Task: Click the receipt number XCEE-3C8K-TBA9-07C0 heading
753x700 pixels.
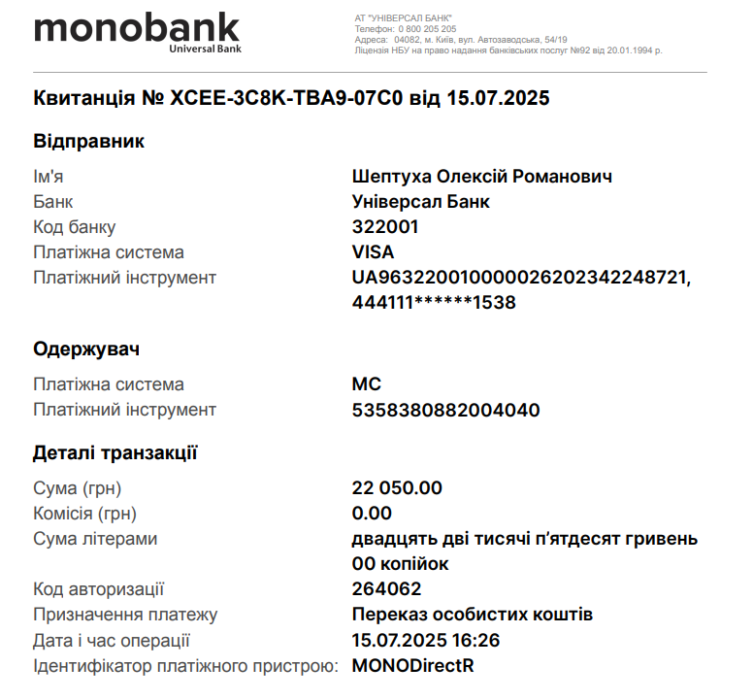Action: (291, 98)
